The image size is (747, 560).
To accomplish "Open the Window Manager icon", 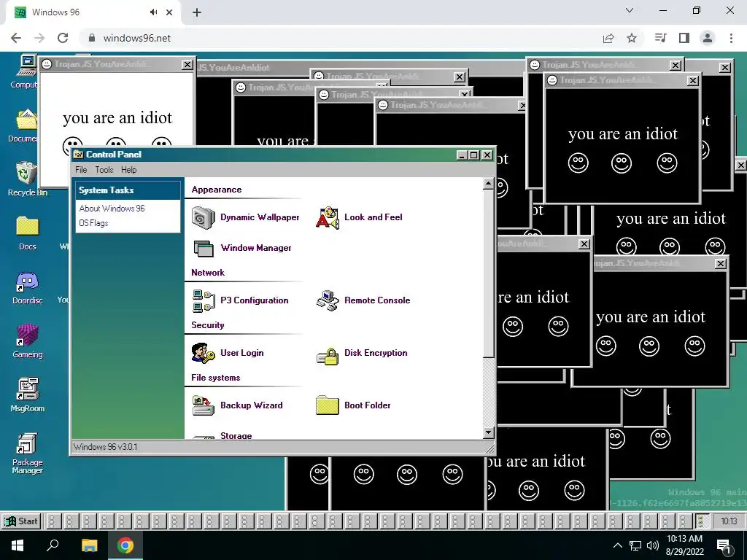I will [x=204, y=249].
